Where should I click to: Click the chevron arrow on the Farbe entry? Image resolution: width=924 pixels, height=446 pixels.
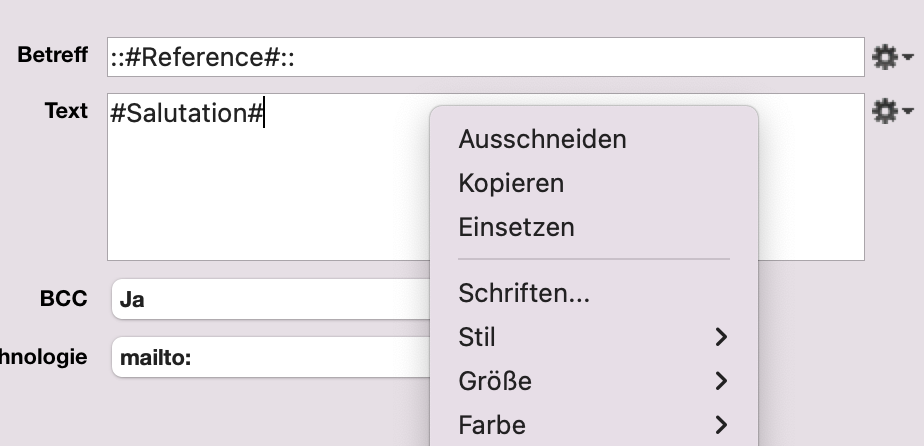pyautogui.click(x=721, y=425)
